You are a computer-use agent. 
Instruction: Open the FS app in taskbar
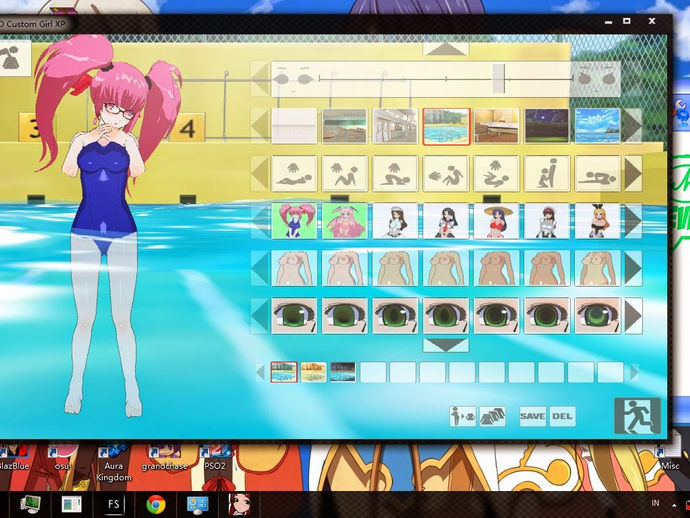coord(114,504)
